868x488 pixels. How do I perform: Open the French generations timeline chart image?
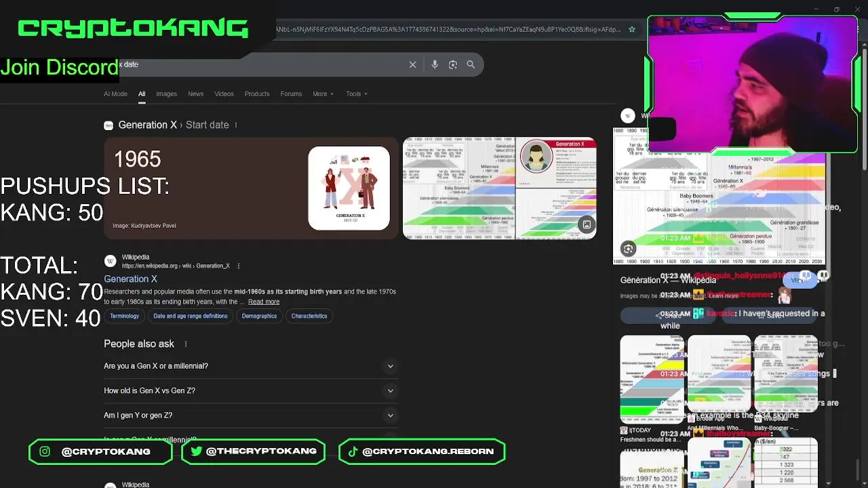459,188
